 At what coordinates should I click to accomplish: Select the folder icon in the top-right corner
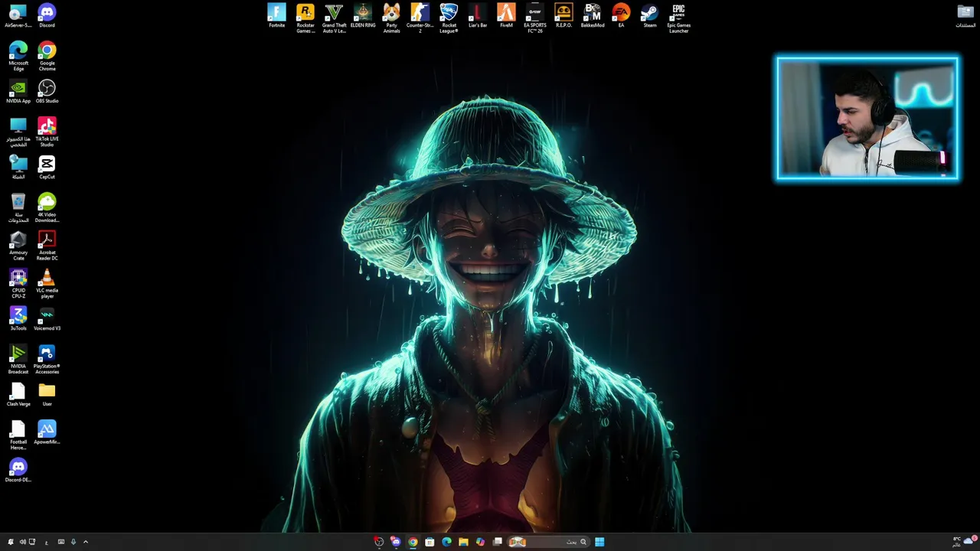coord(965,16)
